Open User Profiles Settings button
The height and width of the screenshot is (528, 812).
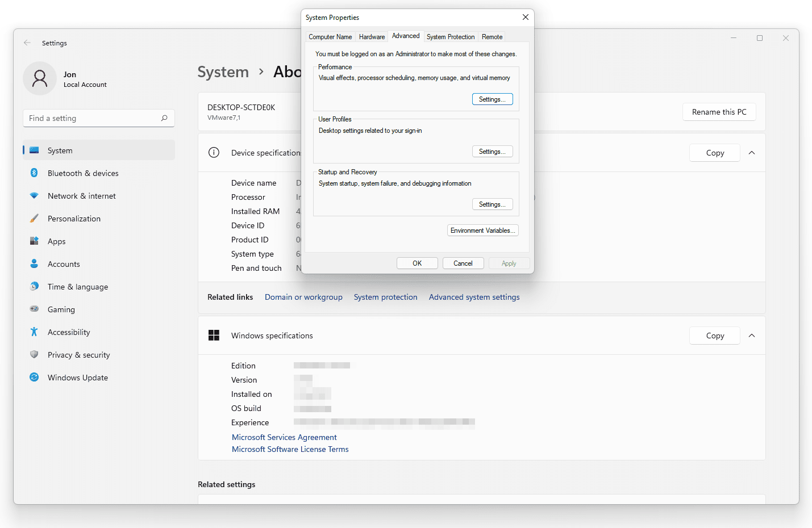[x=493, y=152]
